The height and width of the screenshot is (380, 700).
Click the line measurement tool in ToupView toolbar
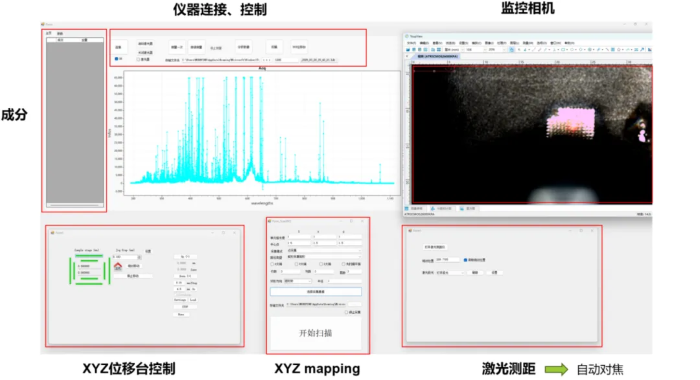pyautogui.click(x=534, y=50)
